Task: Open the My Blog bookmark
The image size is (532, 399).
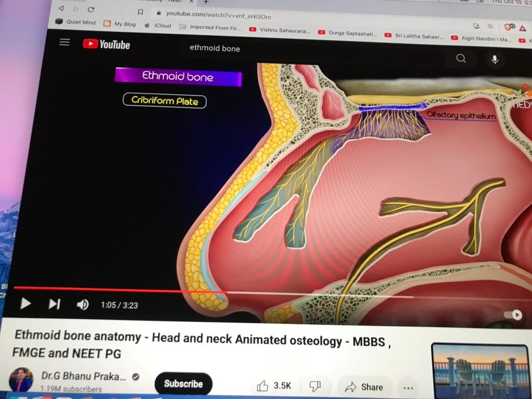Action: [x=120, y=24]
